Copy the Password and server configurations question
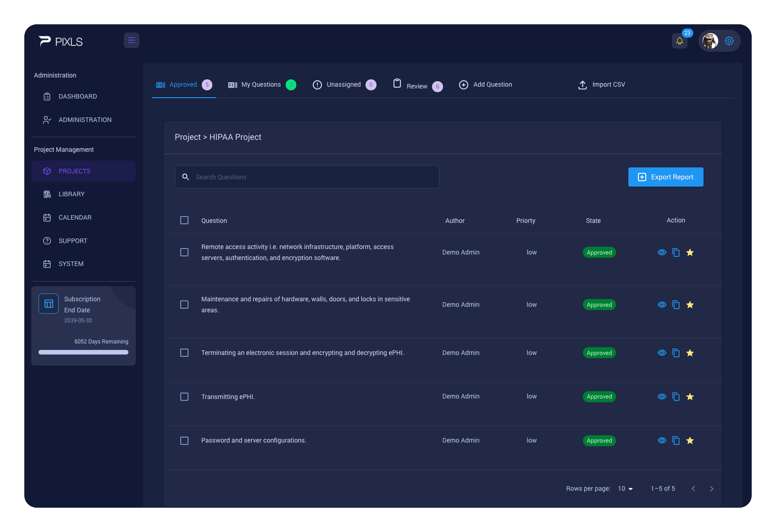This screenshot has height=532, width=776. tap(676, 440)
